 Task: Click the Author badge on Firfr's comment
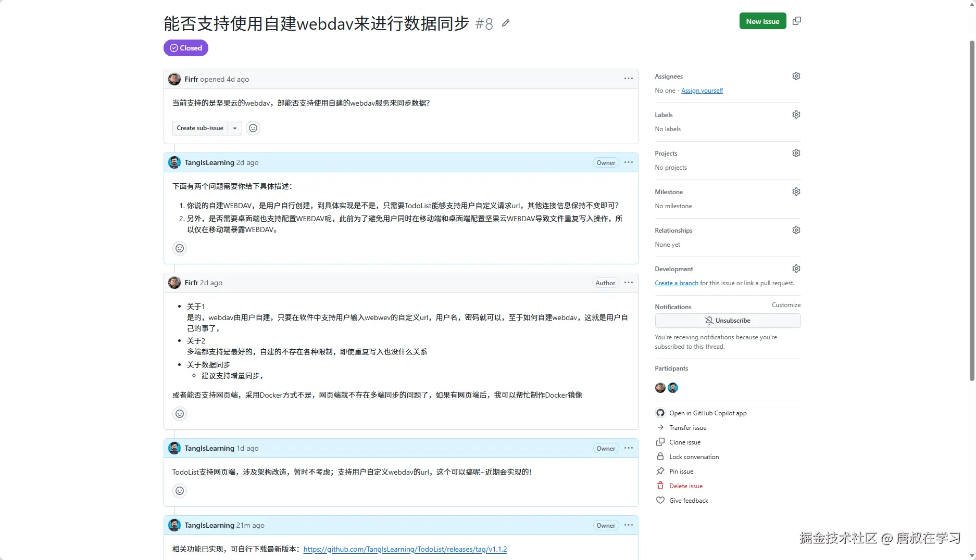605,283
